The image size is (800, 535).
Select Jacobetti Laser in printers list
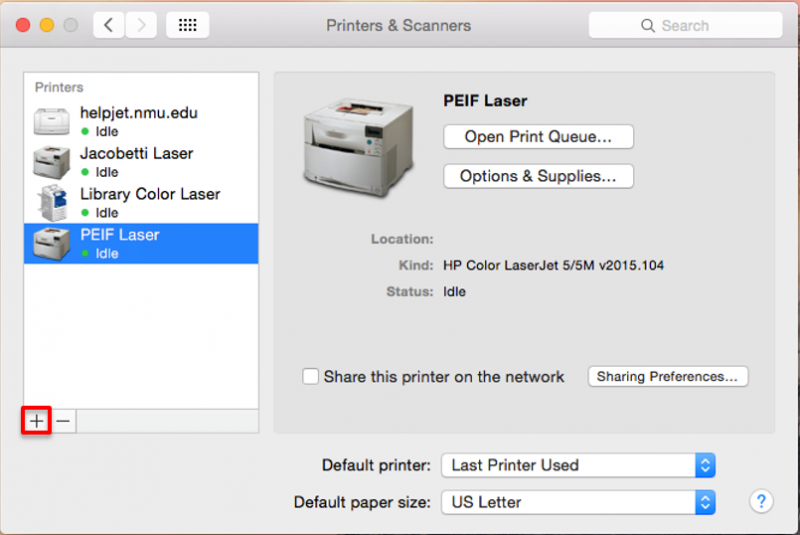tap(141, 162)
